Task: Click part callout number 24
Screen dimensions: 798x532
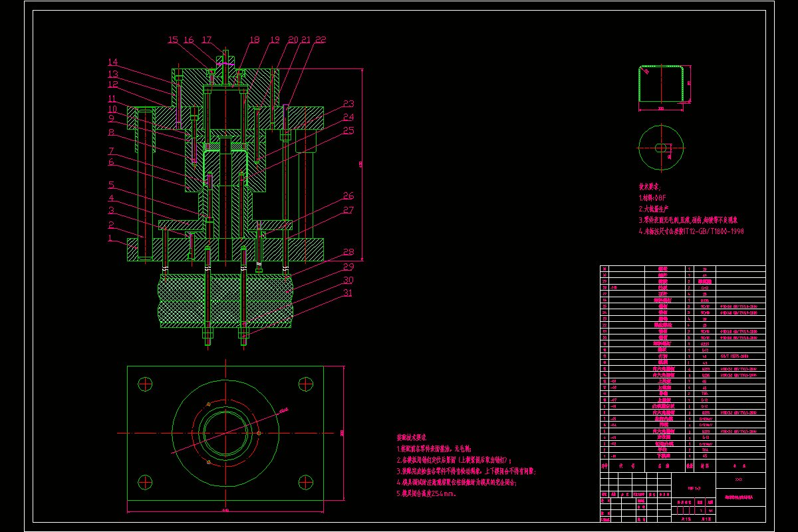Action: (348, 117)
